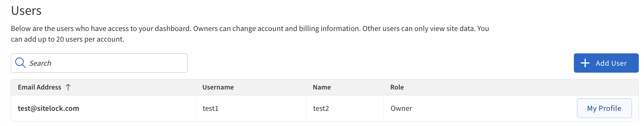Viewport: 644px width, 126px height.
Task: Click the plus icon on Add User
Action: (x=585, y=63)
